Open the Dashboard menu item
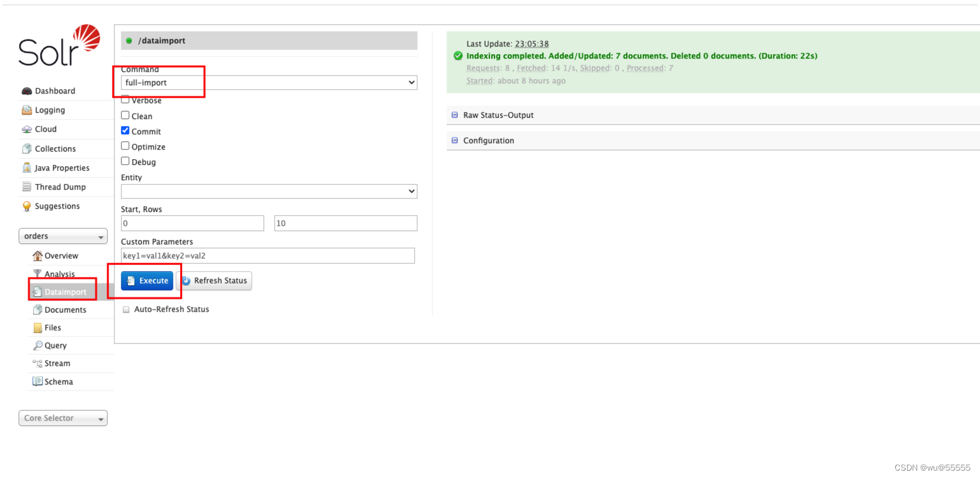This screenshot has width=980, height=477. pyautogui.click(x=55, y=91)
